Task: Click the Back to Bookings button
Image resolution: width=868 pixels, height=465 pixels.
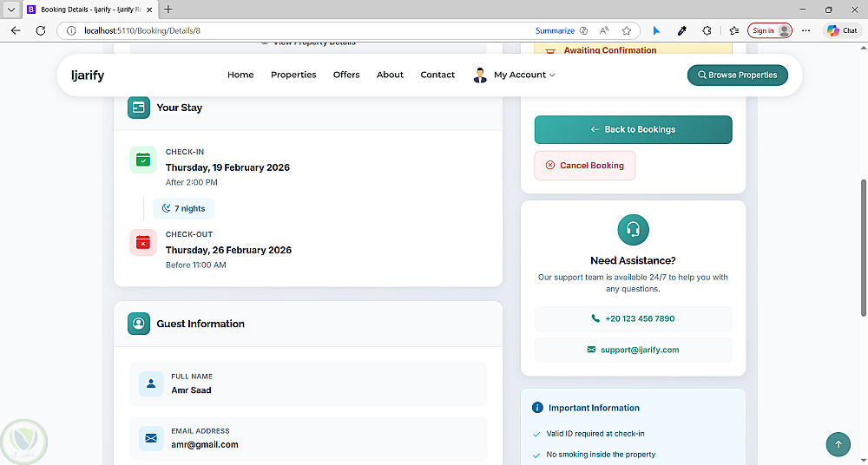Action: (633, 129)
